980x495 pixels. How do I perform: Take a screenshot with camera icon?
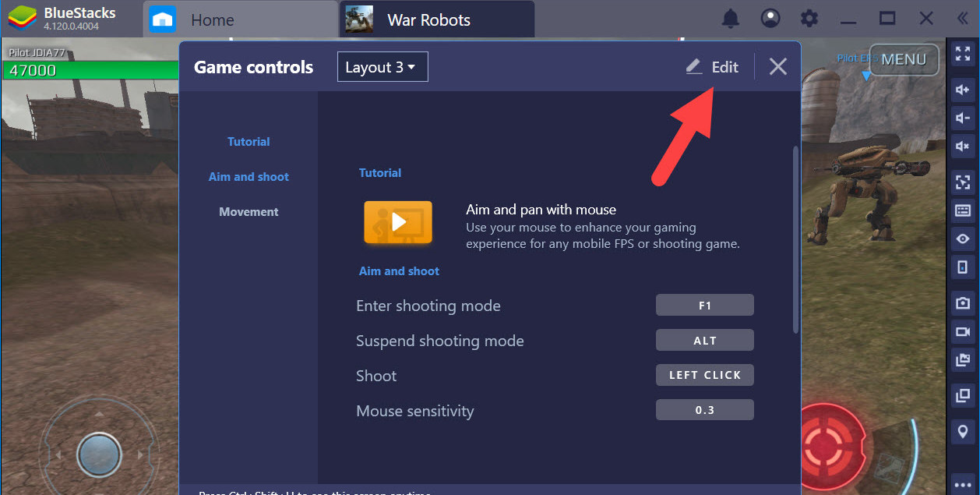click(963, 303)
